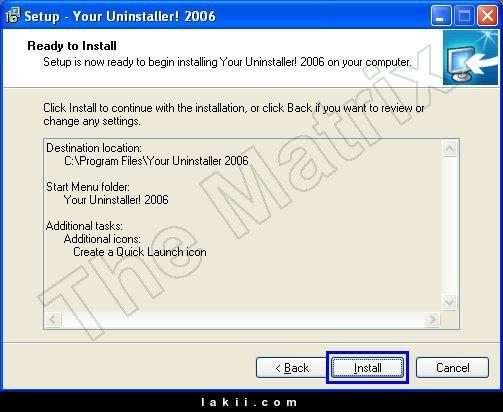Click the vertical scrollbar track in summary box

tap(449, 225)
